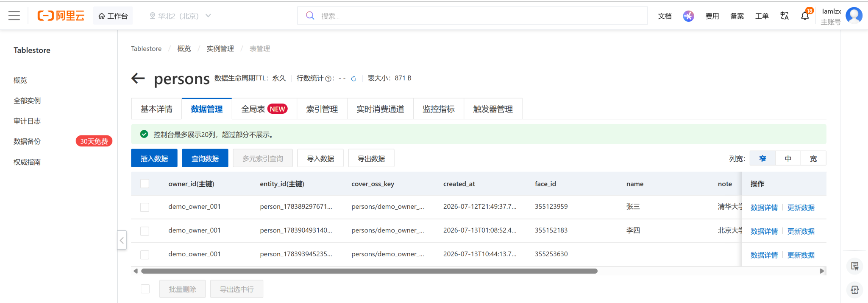This screenshot has width=868, height=303.
Task: Click the Alibaba Cloud logo
Action: click(61, 16)
